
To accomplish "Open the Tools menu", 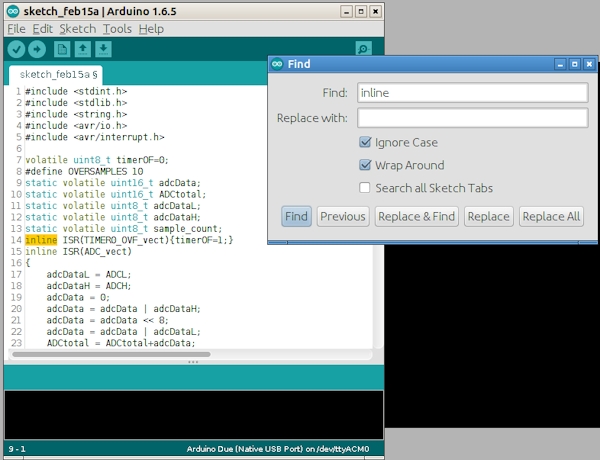I will pos(117,29).
